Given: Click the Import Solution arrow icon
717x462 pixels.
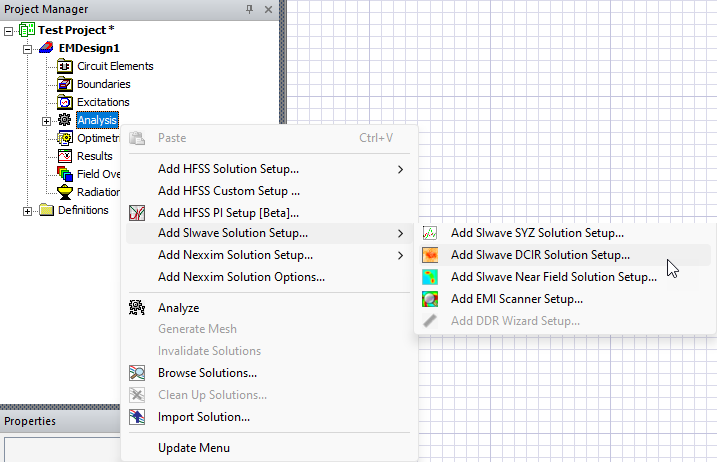Looking at the screenshot, I should [x=137, y=417].
